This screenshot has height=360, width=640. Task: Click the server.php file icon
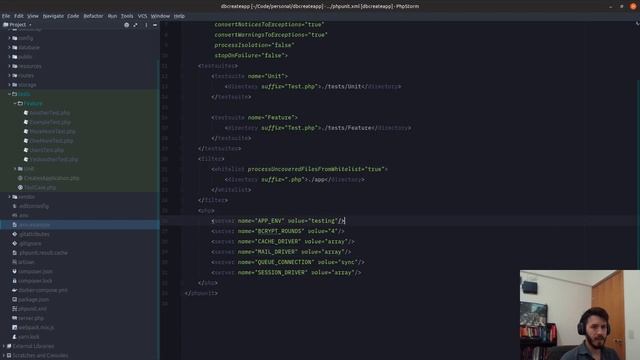coord(15,318)
